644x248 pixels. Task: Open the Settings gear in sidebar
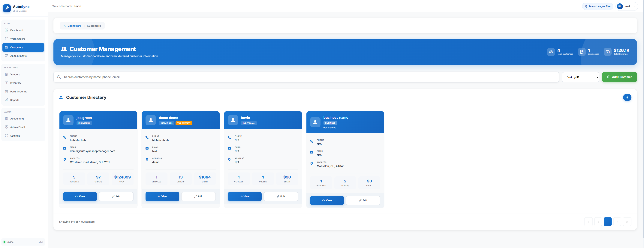point(6,135)
